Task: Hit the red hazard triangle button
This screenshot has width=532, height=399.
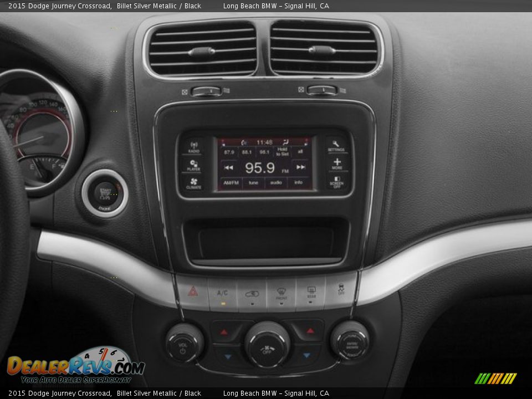Action: pyautogui.click(x=193, y=292)
